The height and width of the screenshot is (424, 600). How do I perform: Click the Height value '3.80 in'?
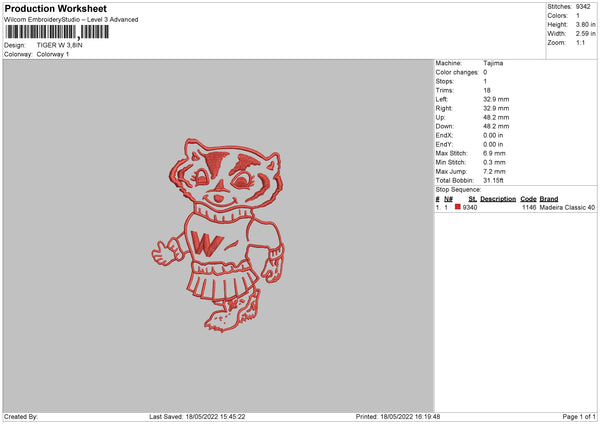click(585, 24)
